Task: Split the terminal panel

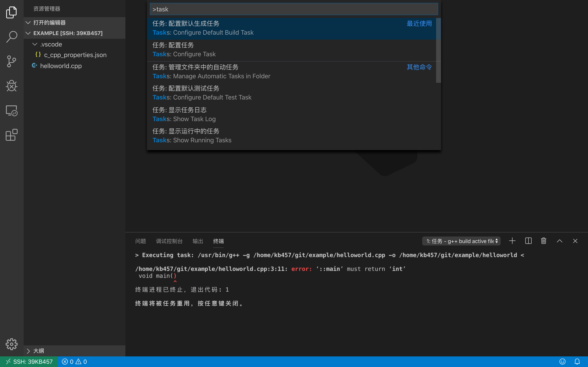Action: 528,241
